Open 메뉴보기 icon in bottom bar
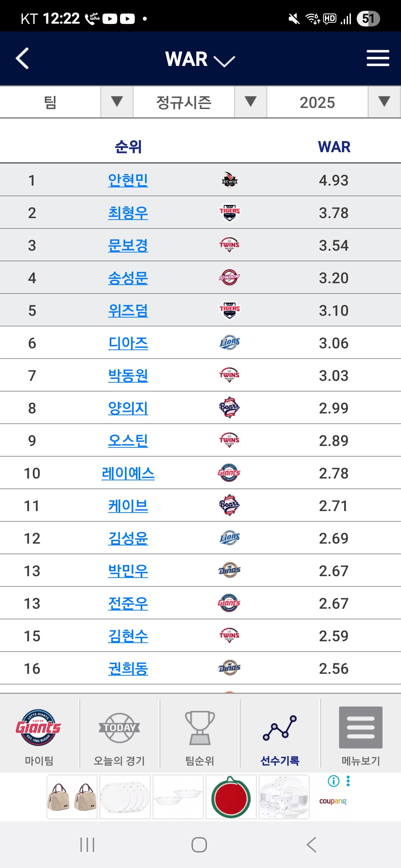401x868 pixels. point(361,727)
